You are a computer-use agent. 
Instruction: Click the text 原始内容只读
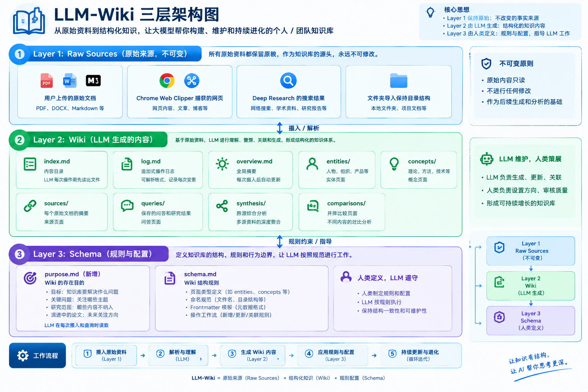[x=506, y=80]
